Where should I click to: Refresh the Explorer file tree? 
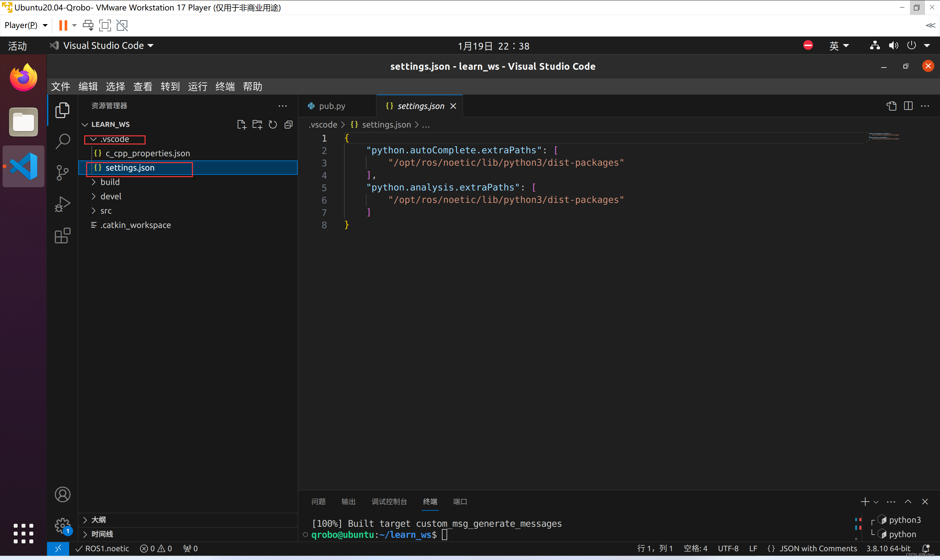pos(273,125)
